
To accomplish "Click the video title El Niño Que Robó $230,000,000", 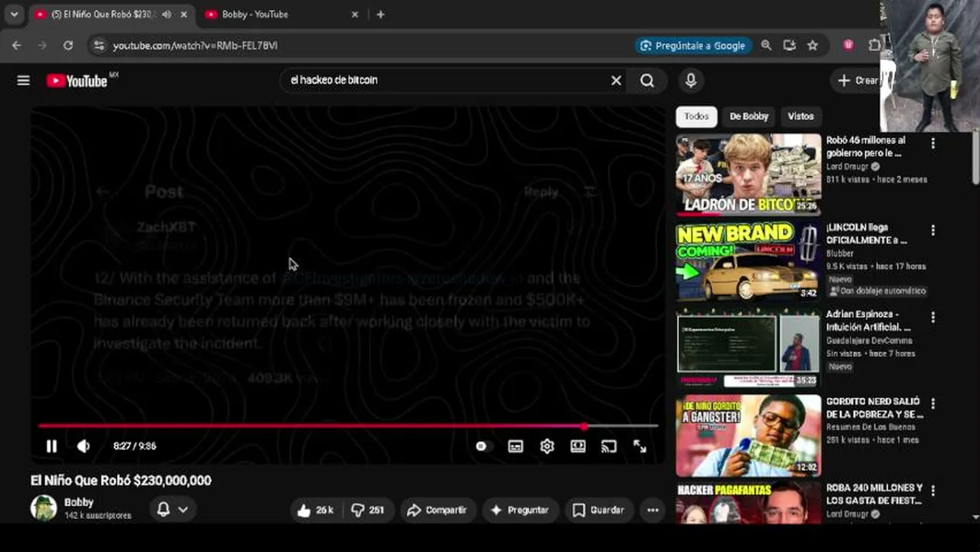I will pyautogui.click(x=121, y=481).
